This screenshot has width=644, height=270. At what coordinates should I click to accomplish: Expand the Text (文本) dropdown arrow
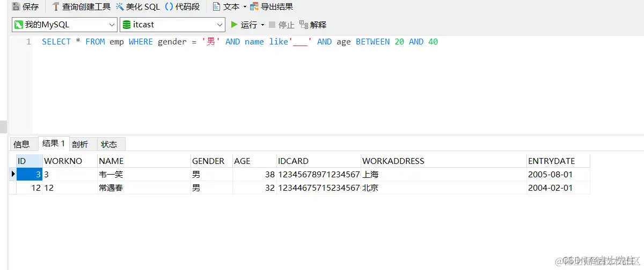[245, 7]
